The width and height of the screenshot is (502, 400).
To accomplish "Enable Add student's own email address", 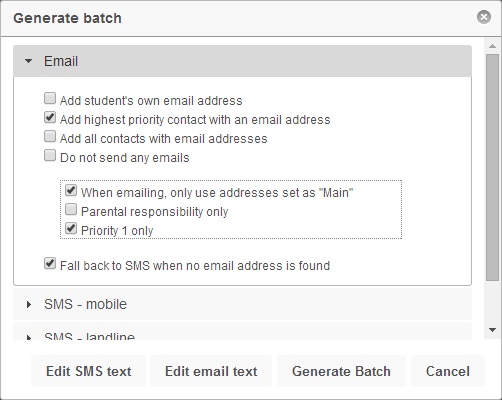I will 50,98.
